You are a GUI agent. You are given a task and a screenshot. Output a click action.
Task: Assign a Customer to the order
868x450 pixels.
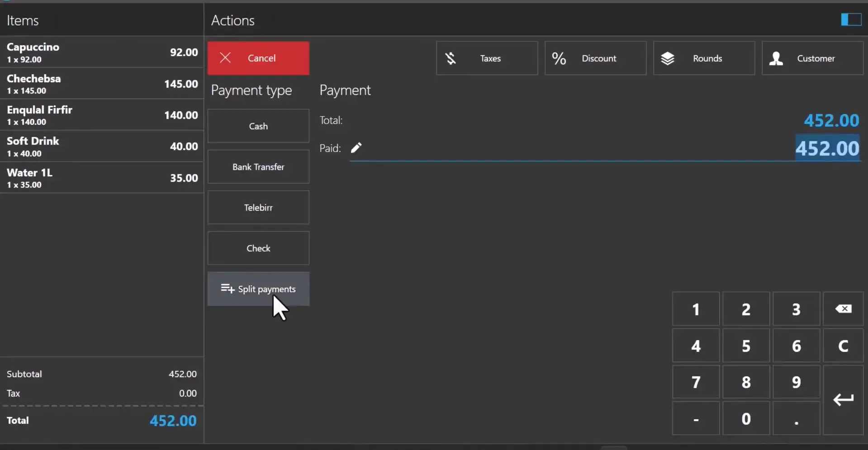[x=812, y=58]
